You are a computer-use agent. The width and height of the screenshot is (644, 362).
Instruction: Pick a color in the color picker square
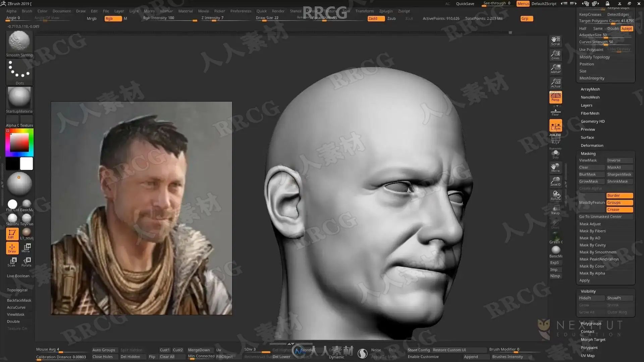click(x=19, y=143)
